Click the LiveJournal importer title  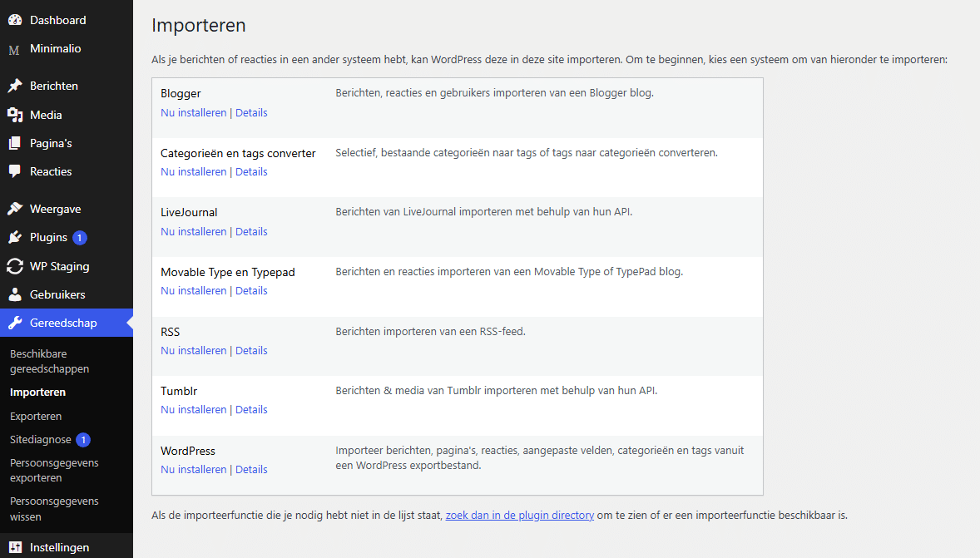coord(189,212)
